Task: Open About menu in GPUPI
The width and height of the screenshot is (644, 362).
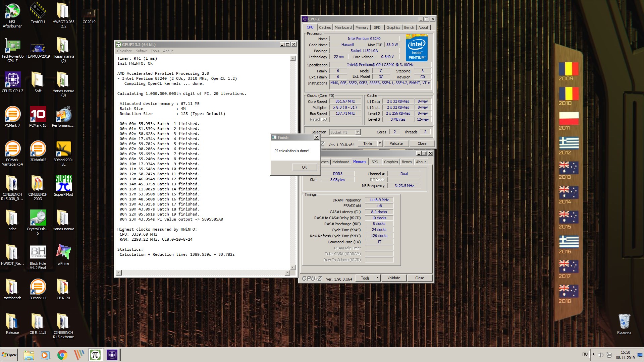Action: pyautogui.click(x=168, y=51)
